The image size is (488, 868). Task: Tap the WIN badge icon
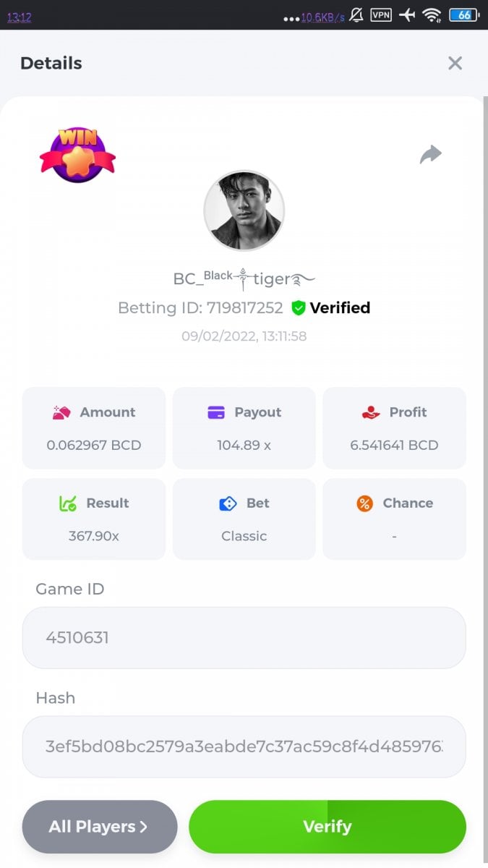(77, 155)
